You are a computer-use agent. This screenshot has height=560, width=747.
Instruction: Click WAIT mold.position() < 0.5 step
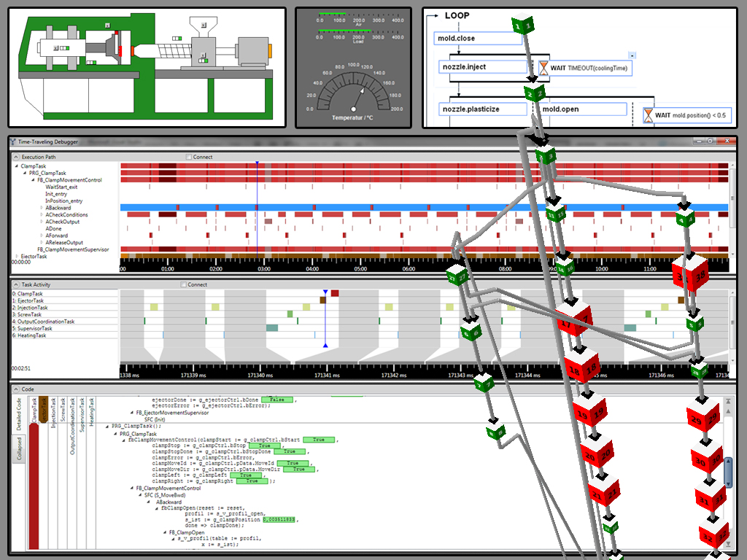[686, 115]
